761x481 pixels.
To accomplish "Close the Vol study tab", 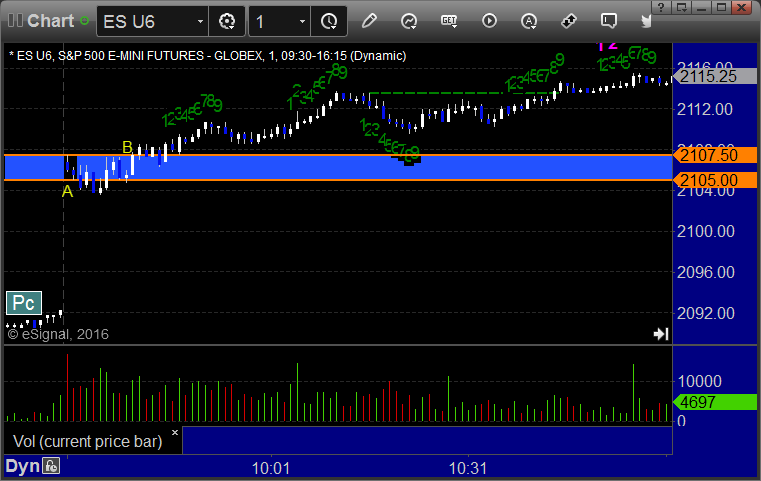I will click(174, 433).
